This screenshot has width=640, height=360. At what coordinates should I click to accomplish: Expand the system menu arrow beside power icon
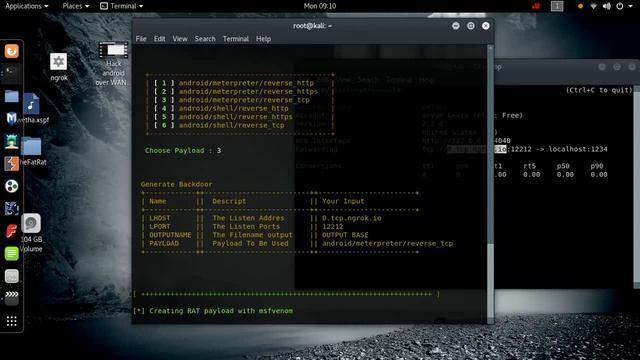(x=631, y=6)
